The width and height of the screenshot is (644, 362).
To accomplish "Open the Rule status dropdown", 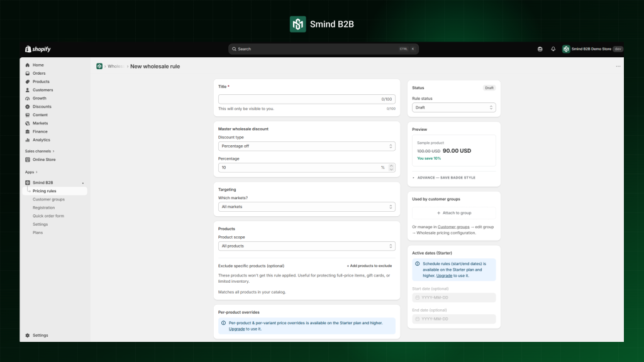I will (x=453, y=107).
